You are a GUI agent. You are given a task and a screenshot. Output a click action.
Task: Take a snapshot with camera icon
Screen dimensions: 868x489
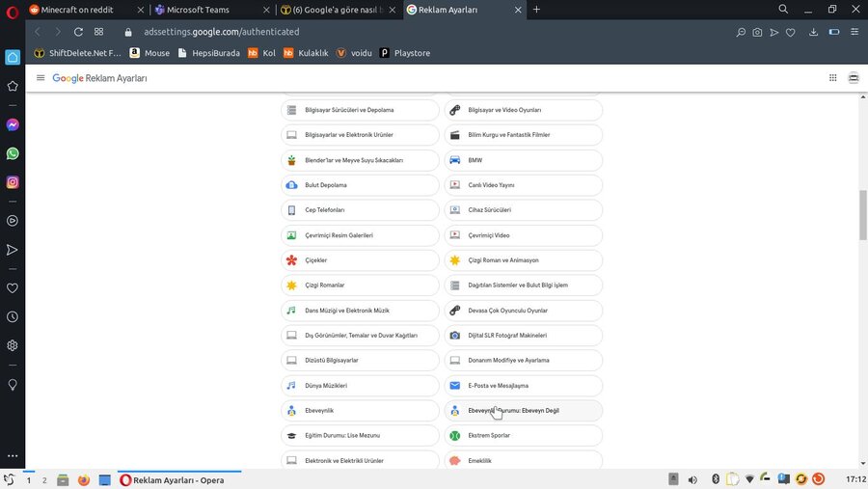pyautogui.click(x=757, y=33)
